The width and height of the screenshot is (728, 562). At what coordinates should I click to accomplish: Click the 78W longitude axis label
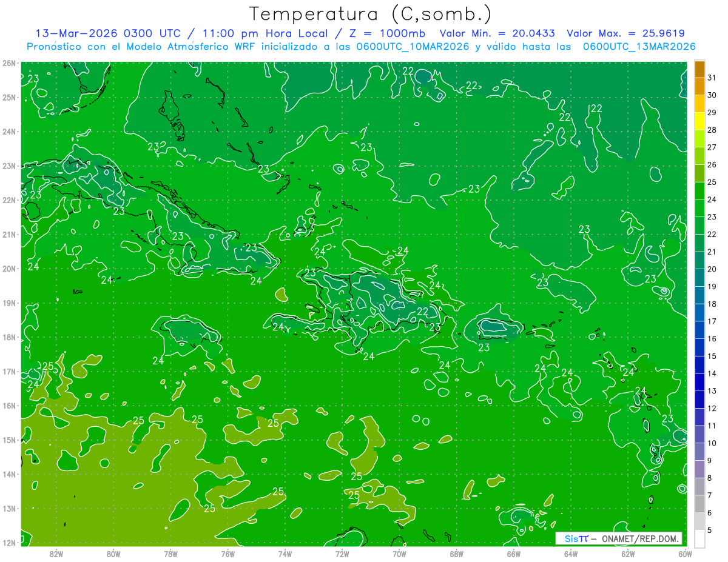point(170,554)
